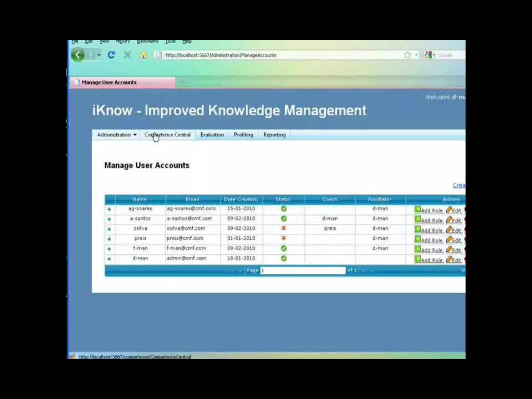Click the browser Back arrow button
This screenshot has height=399, width=532.
[78, 55]
